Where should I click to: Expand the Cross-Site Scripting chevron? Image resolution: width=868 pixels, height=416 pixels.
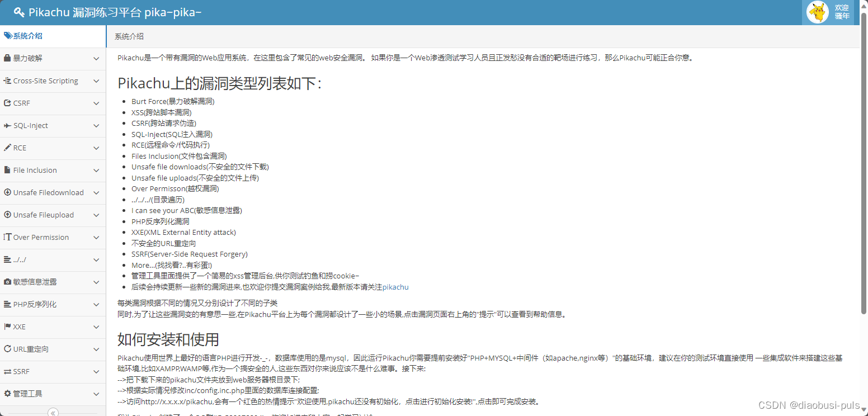tap(96, 81)
